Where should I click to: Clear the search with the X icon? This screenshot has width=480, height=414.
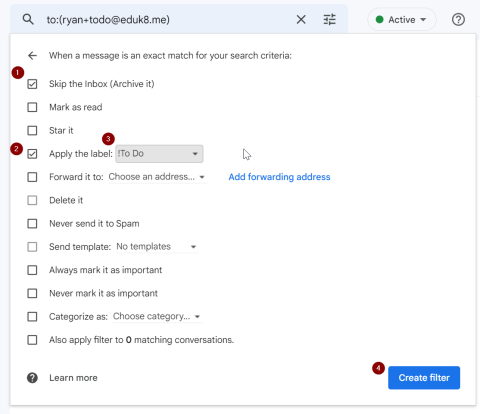click(x=301, y=20)
